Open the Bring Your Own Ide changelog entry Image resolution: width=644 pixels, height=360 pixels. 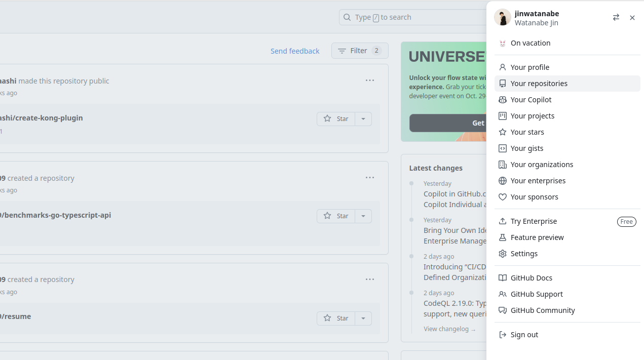pyautogui.click(x=455, y=236)
